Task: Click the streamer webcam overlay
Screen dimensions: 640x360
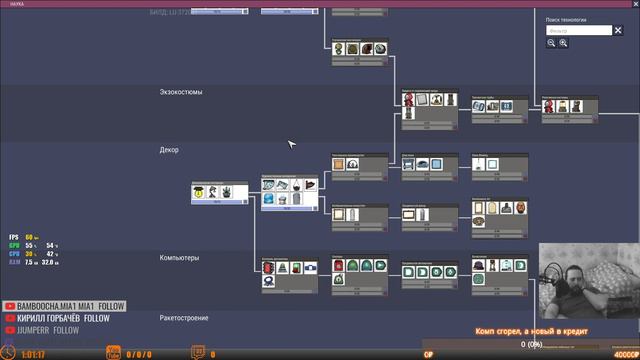Action: pos(589,281)
